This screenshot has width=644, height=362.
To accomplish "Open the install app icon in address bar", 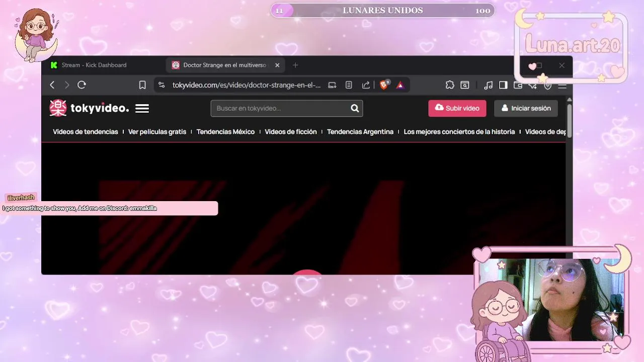I will pyautogui.click(x=332, y=85).
